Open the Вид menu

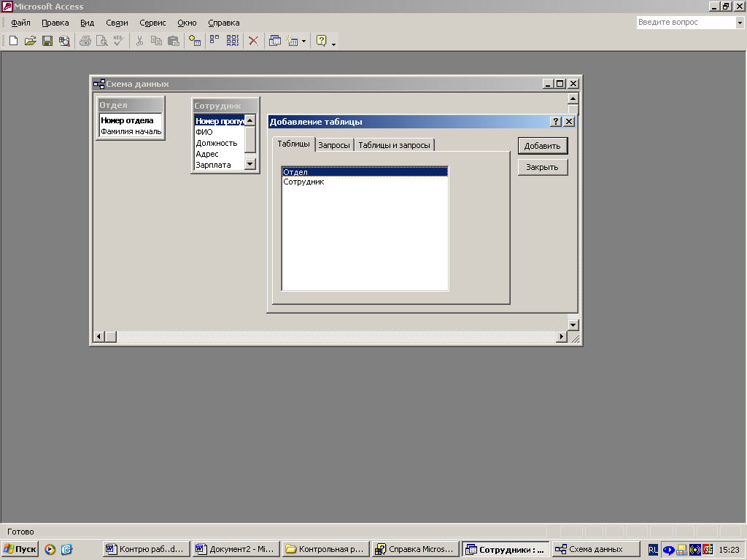(x=88, y=23)
